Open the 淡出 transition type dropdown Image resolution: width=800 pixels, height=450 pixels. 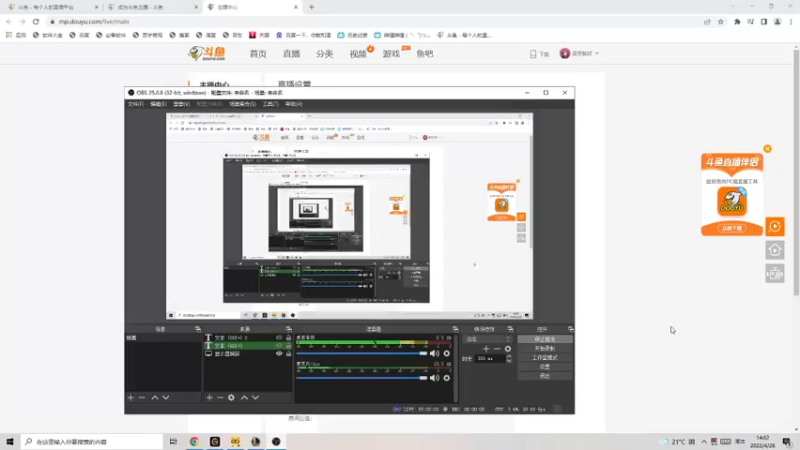tap(488, 339)
